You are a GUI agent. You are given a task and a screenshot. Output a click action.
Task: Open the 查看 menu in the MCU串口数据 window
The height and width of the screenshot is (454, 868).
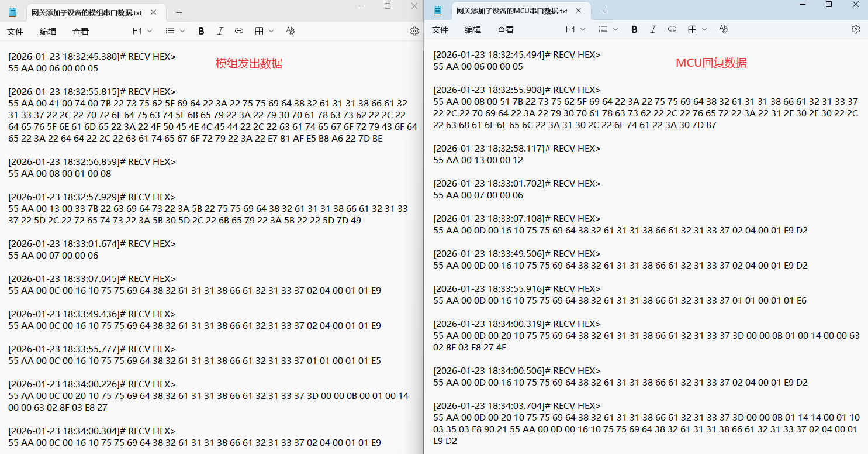tap(506, 30)
